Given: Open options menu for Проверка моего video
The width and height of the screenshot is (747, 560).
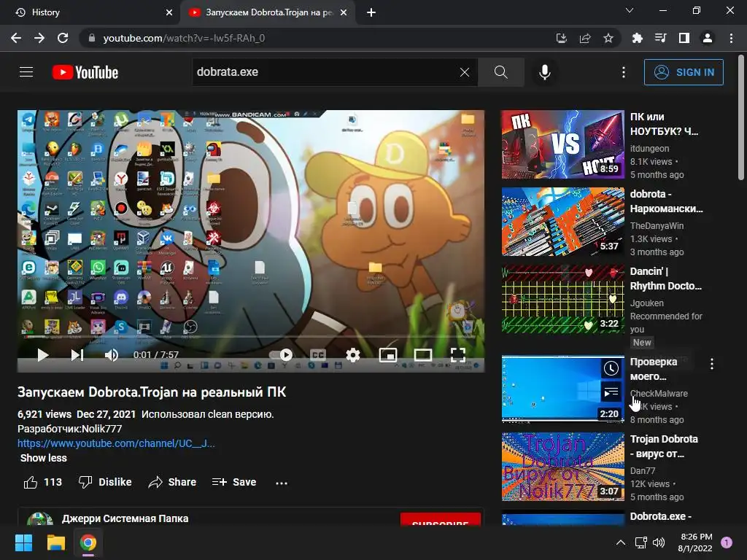Looking at the screenshot, I should [x=712, y=365].
